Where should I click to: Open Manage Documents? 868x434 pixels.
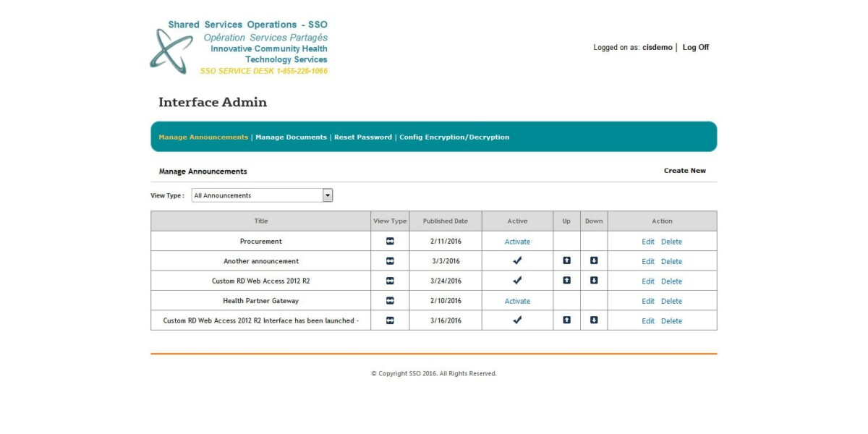pyautogui.click(x=292, y=136)
